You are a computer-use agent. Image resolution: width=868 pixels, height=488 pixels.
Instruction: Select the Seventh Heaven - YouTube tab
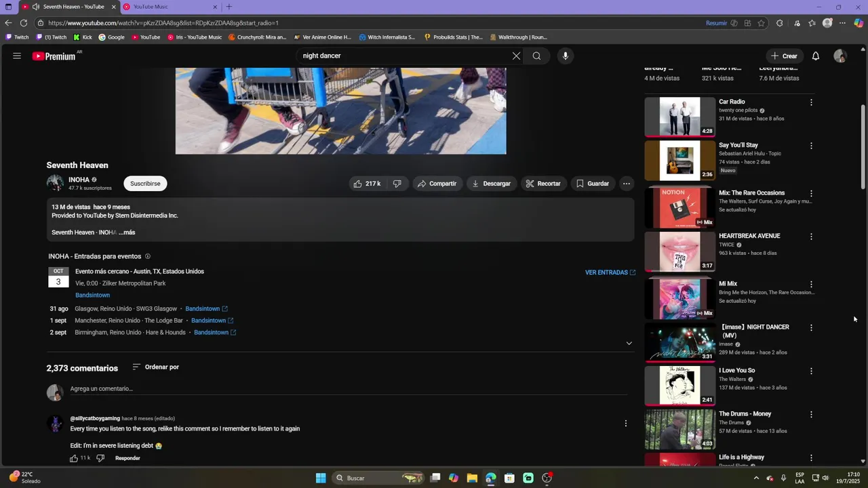coord(68,7)
